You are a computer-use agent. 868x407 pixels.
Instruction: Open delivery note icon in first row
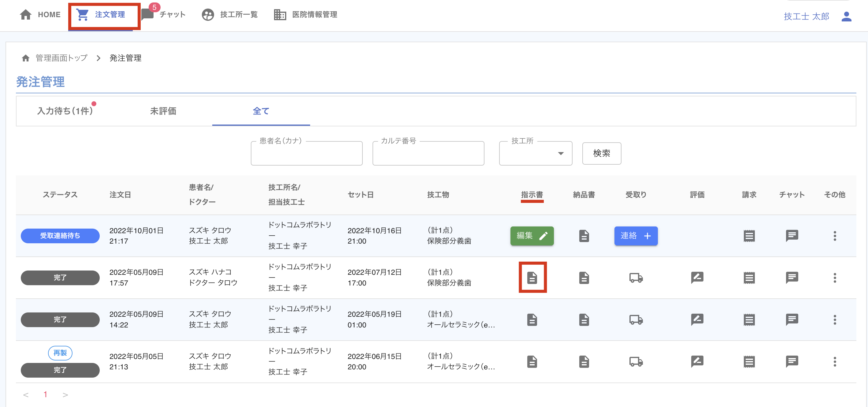pos(584,236)
